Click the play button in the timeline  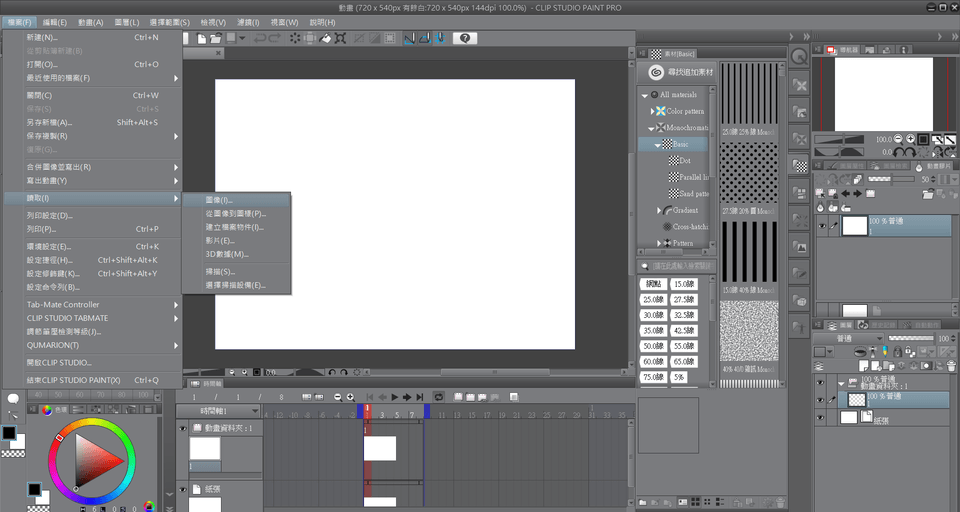click(x=395, y=397)
